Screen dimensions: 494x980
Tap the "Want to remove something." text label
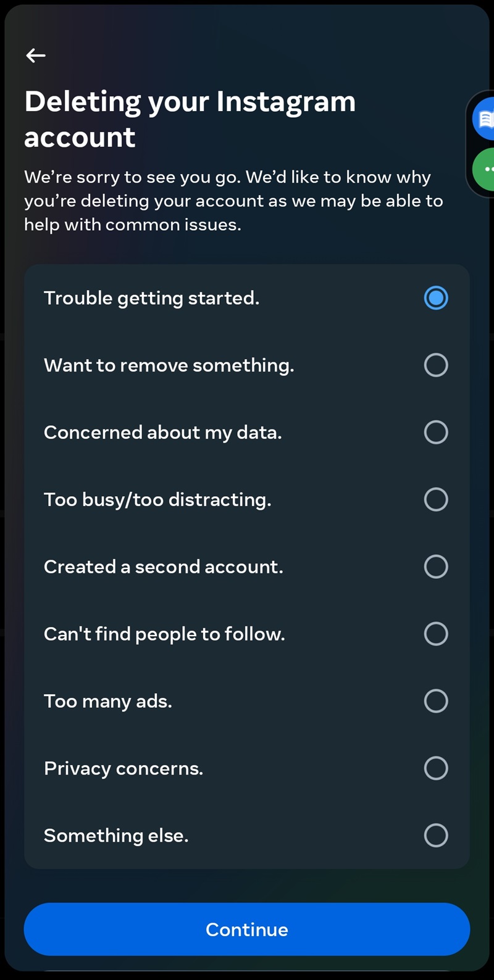tap(169, 365)
